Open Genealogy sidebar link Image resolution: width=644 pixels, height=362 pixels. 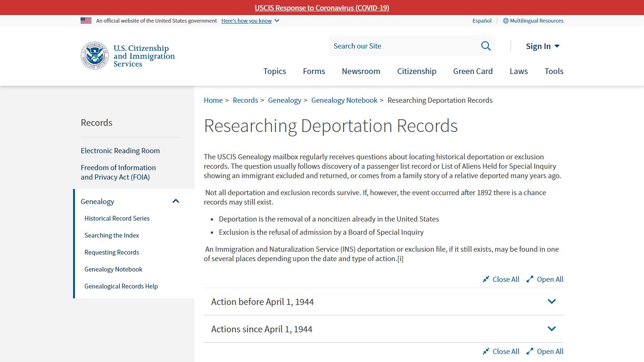pos(98,202)
